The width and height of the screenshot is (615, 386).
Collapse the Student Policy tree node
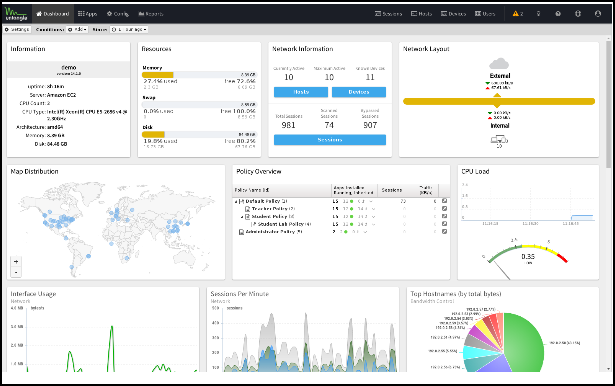(x=242, y=217)
